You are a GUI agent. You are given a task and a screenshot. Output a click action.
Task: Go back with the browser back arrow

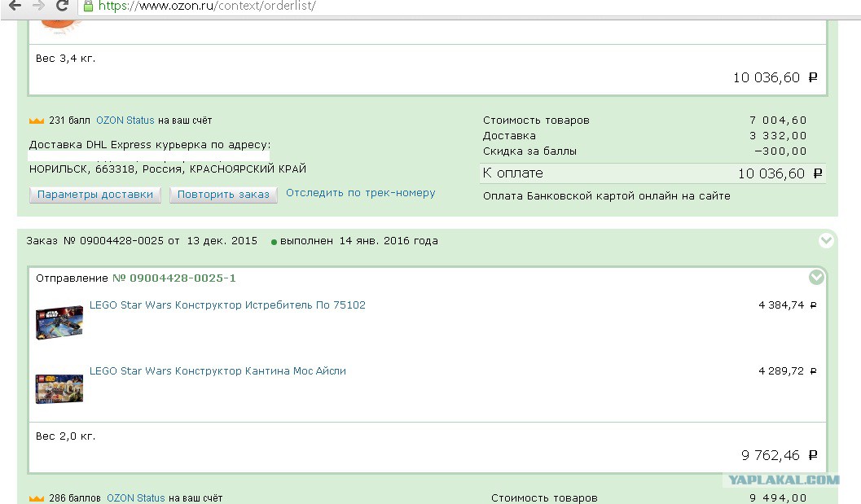tap(15, 6)
